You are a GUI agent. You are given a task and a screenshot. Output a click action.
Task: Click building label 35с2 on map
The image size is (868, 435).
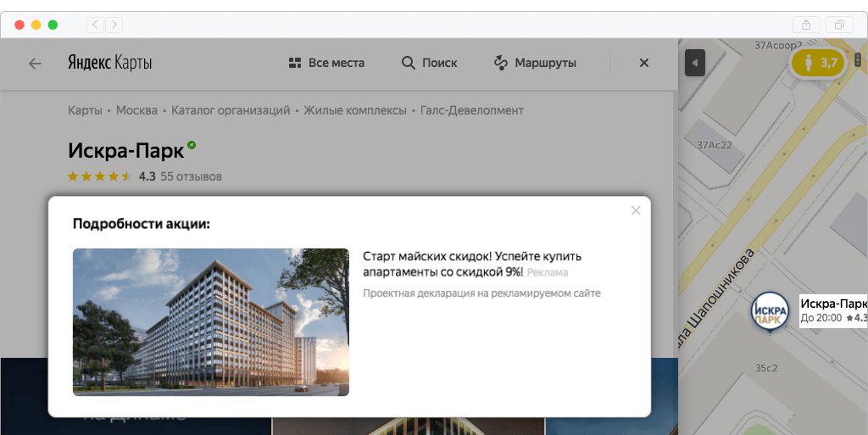point(766,367)
